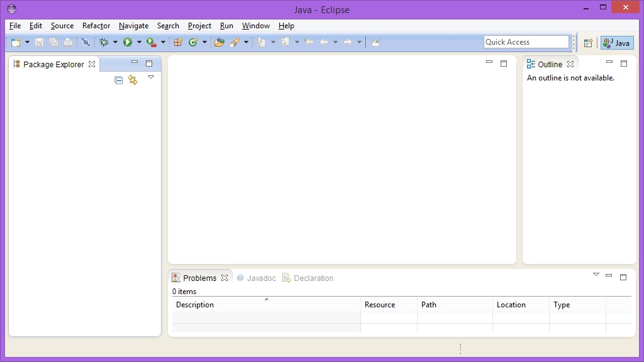This screenshot has height=362, width=644.
Task: Open the Problems view menu triangle
Action: point(596,275)
